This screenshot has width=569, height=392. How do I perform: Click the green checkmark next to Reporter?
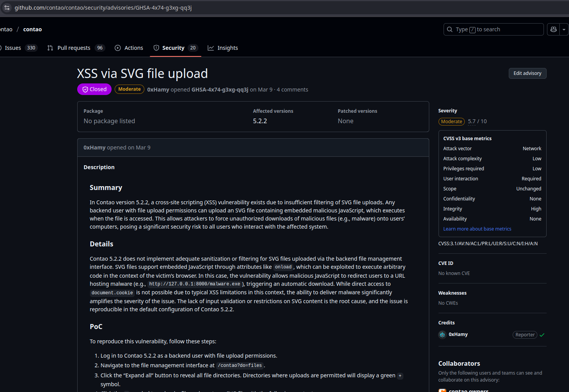(x=542, y=335)
